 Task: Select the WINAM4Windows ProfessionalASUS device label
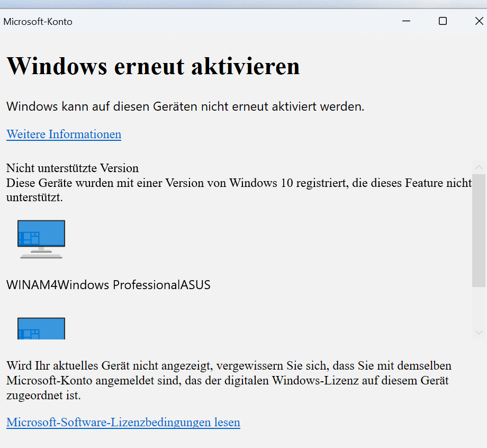(x=109, y=285)
